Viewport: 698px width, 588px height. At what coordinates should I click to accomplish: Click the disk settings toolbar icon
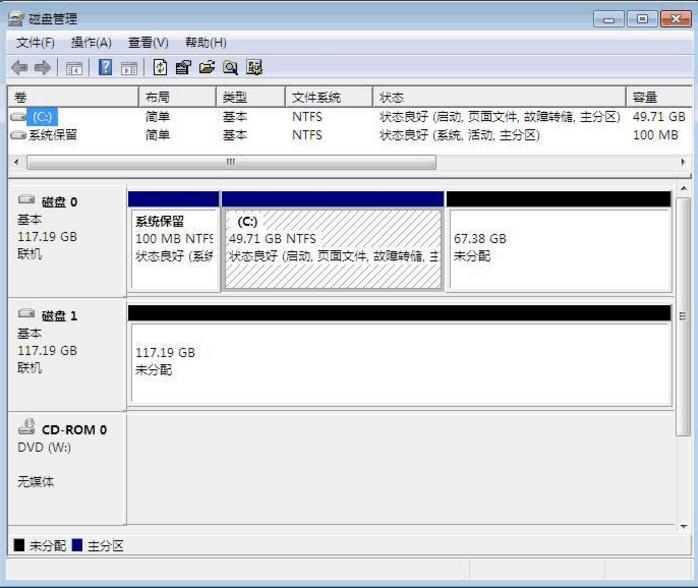254,68
